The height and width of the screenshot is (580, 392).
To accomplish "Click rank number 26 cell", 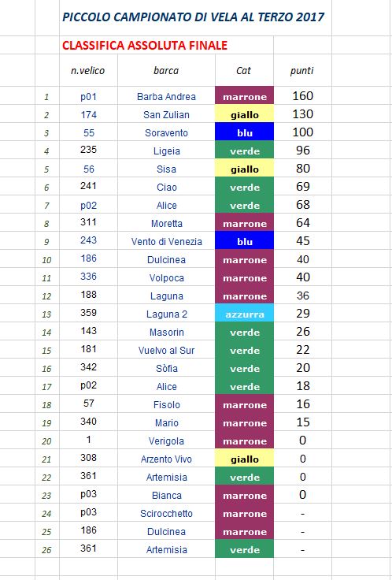I will pyautogui.click(x=47, y=548).
